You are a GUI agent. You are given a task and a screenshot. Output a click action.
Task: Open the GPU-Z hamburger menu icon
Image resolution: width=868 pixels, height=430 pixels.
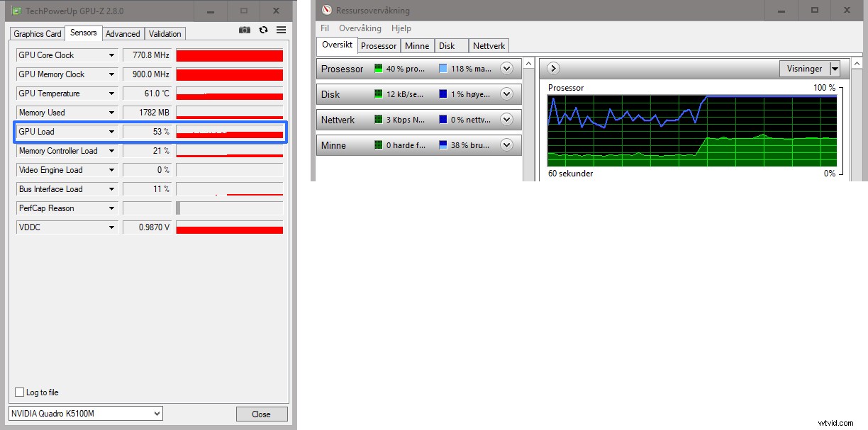coord(282,30)
